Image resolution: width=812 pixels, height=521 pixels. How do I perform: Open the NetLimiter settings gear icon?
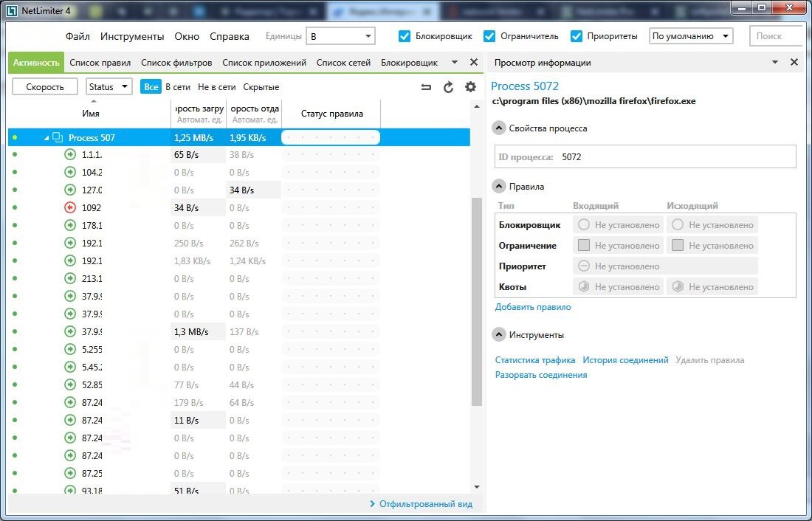[x=470, y=86]
